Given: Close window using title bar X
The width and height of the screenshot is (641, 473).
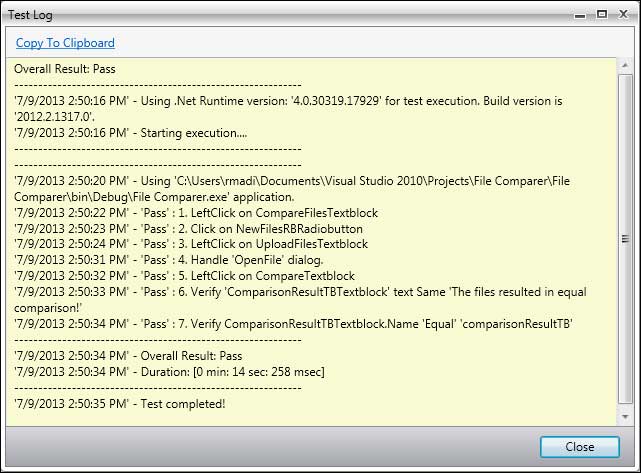Looking at the screenshot, I should tap(622, 14).
